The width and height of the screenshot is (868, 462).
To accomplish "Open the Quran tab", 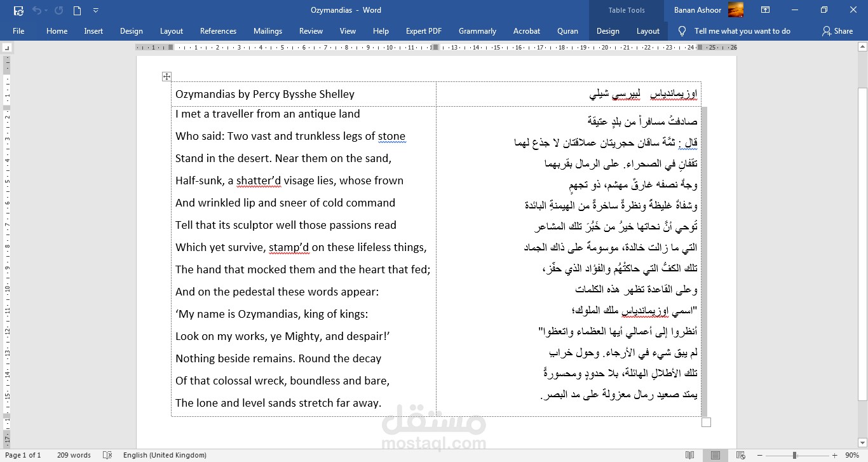I will pos(567,31).
